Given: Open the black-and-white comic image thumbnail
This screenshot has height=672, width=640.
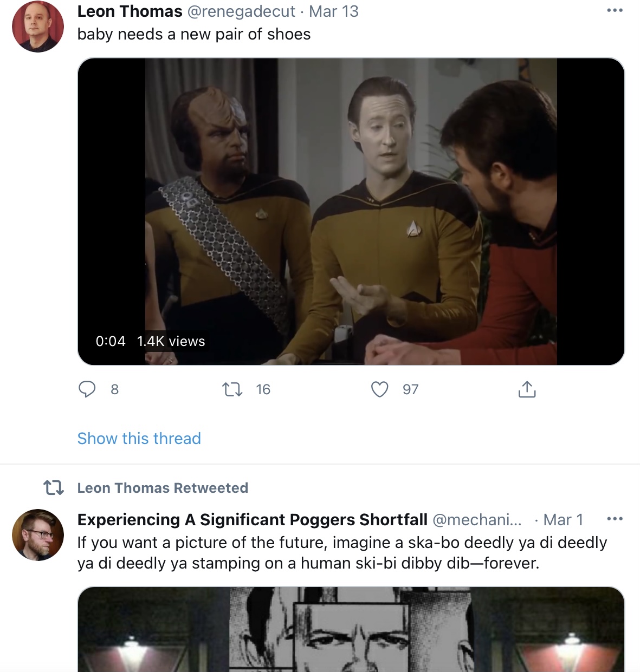Looking at the screenshot, I should (351, 629).
